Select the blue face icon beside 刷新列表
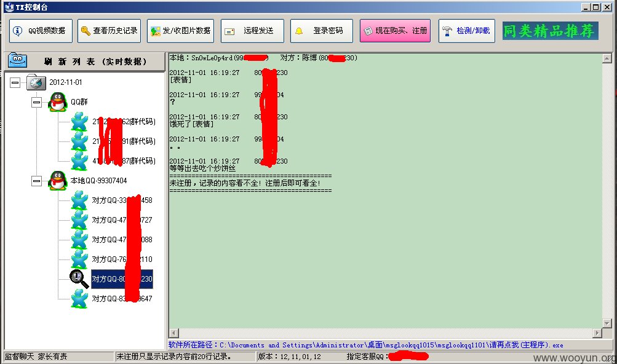This screenshot has width=617, height=364. tap(18, 61)
